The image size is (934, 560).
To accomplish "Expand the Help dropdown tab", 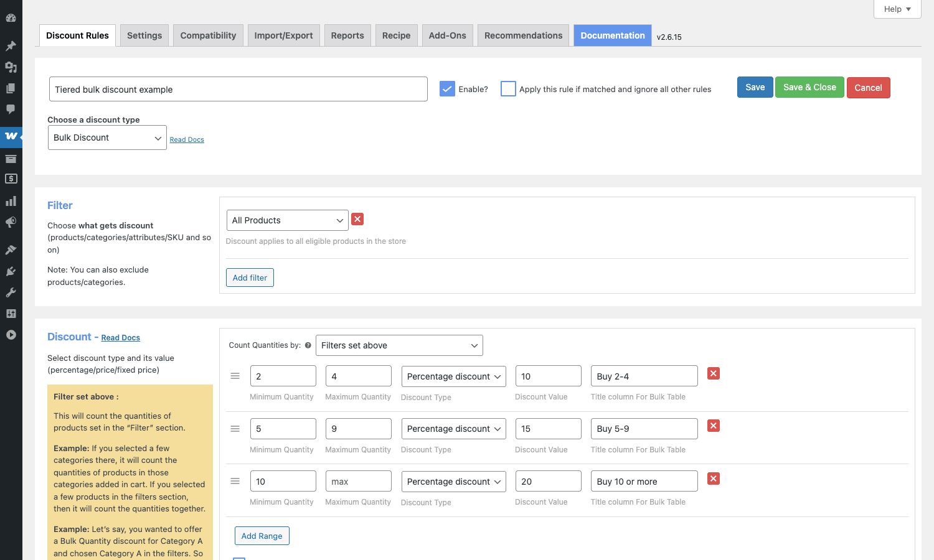I will (897, 9).
